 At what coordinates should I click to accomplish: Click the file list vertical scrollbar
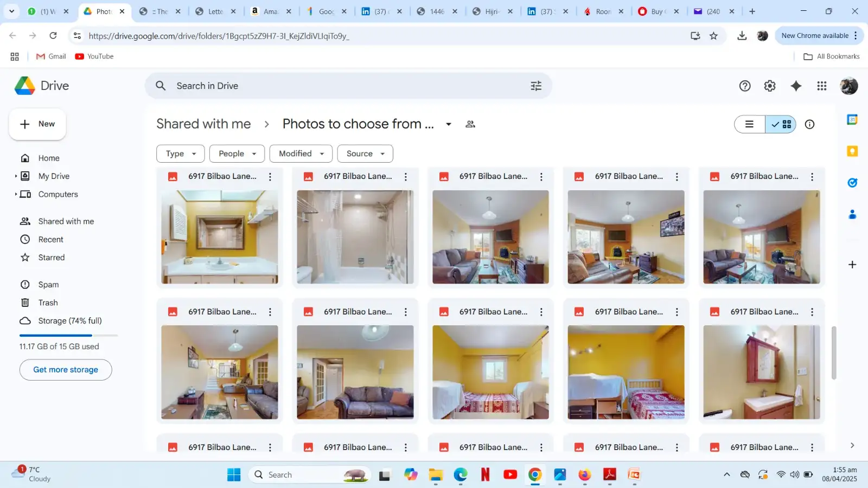[x=834, y=353]
